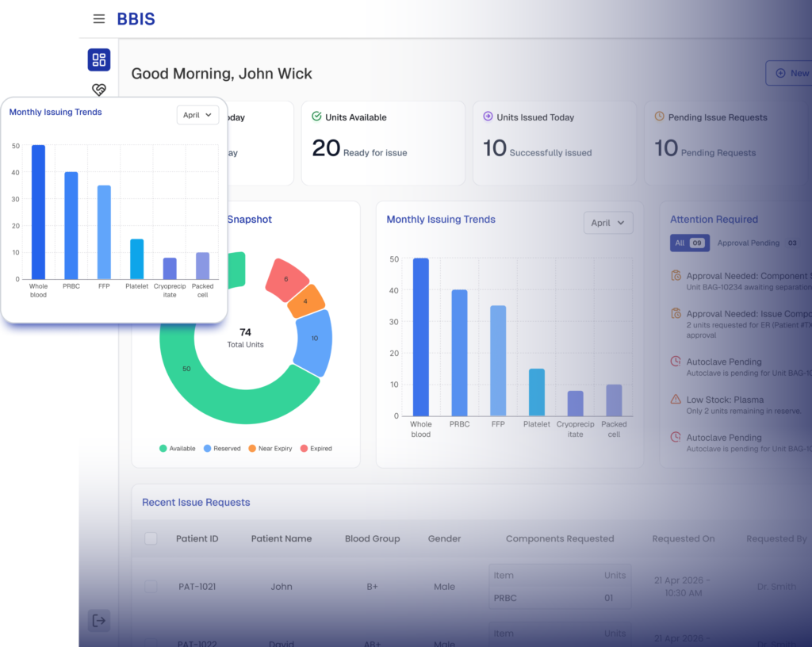Click the Units Issued Today arrow icon

coord(488,117)
